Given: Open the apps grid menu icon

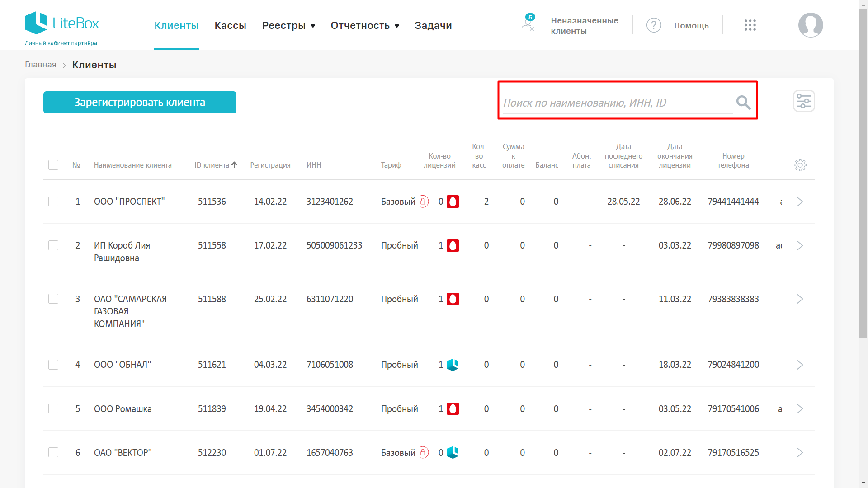Looking at the screenshot, I should 750,25.
